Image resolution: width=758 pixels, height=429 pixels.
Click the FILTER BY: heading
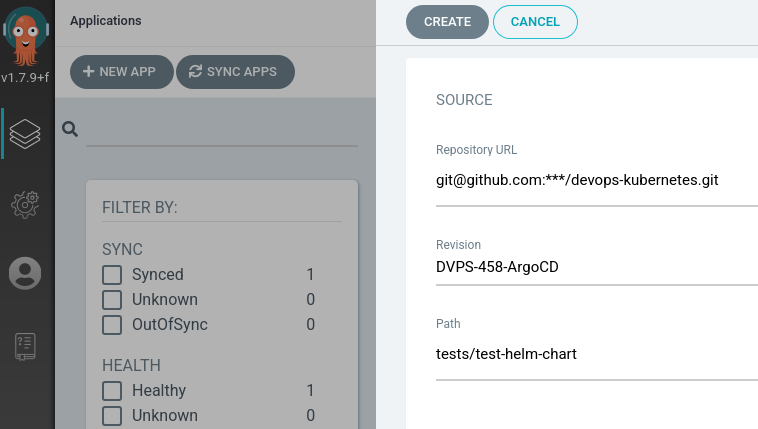coord(140,207)
